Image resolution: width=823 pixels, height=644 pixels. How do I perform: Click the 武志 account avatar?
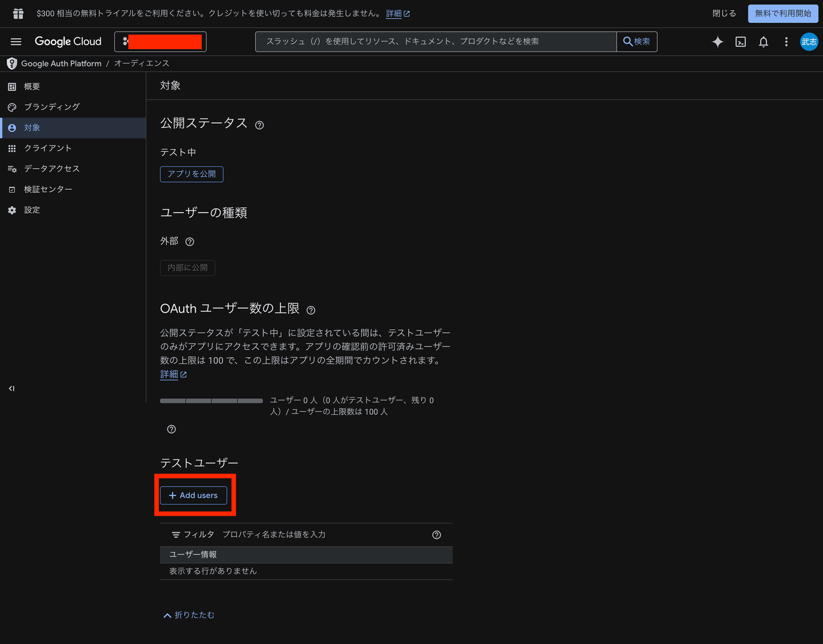coord(809,42)
